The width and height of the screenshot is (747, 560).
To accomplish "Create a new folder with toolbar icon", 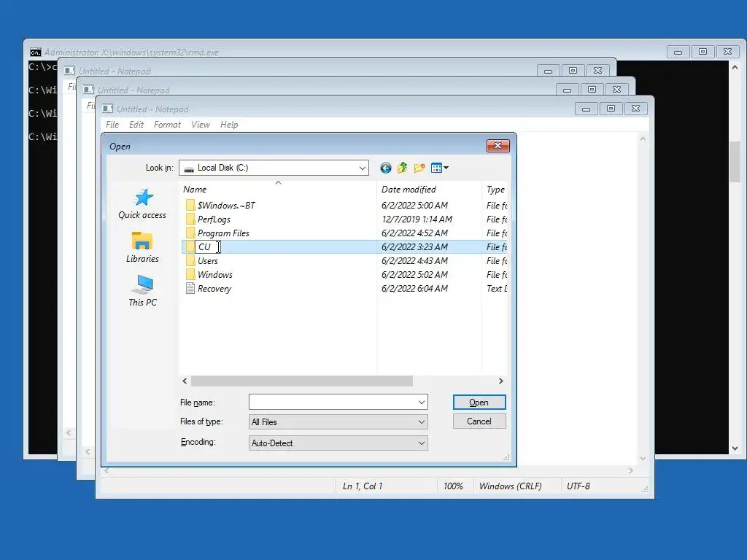I will tap(419, 168).
